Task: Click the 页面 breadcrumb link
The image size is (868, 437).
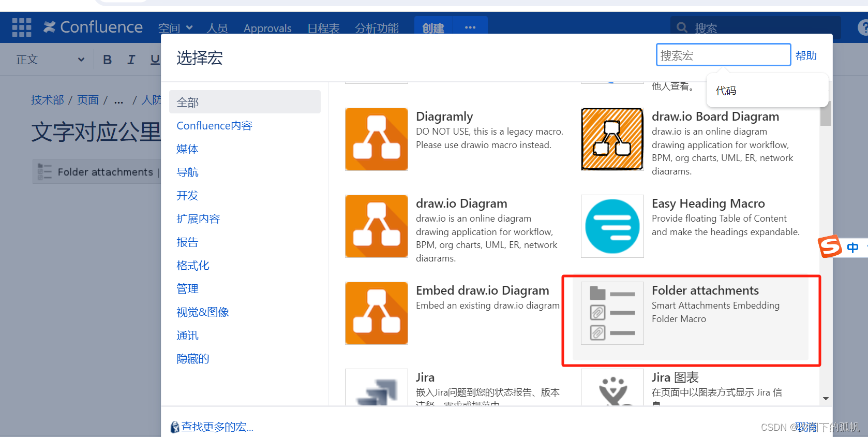Action: [88, 100]
